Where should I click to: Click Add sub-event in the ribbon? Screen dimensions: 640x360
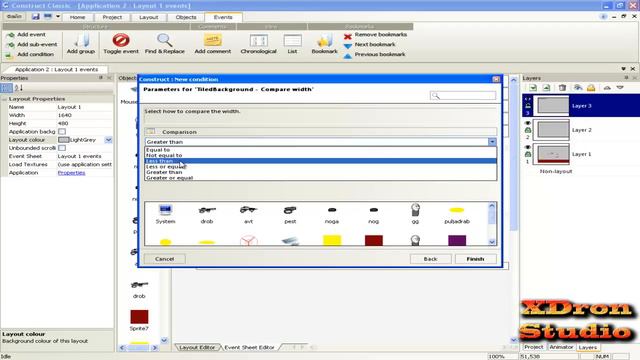pos(37,44)
